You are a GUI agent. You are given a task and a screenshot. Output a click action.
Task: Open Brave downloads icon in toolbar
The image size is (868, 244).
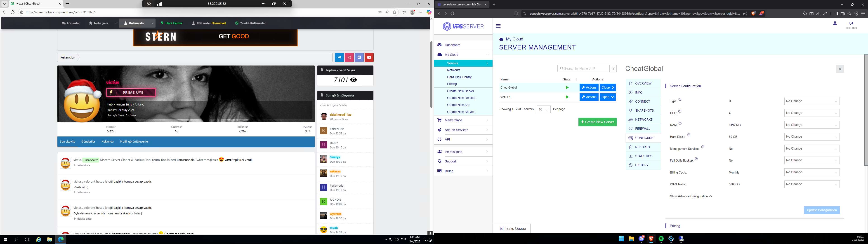(x=818, y=14)
